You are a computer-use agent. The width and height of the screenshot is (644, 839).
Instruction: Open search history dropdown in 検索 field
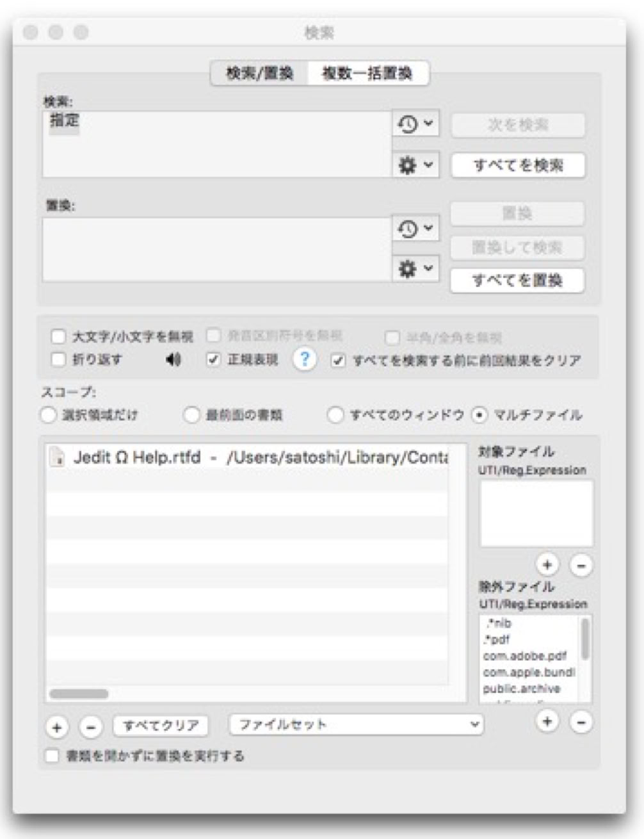click(415, 124)
